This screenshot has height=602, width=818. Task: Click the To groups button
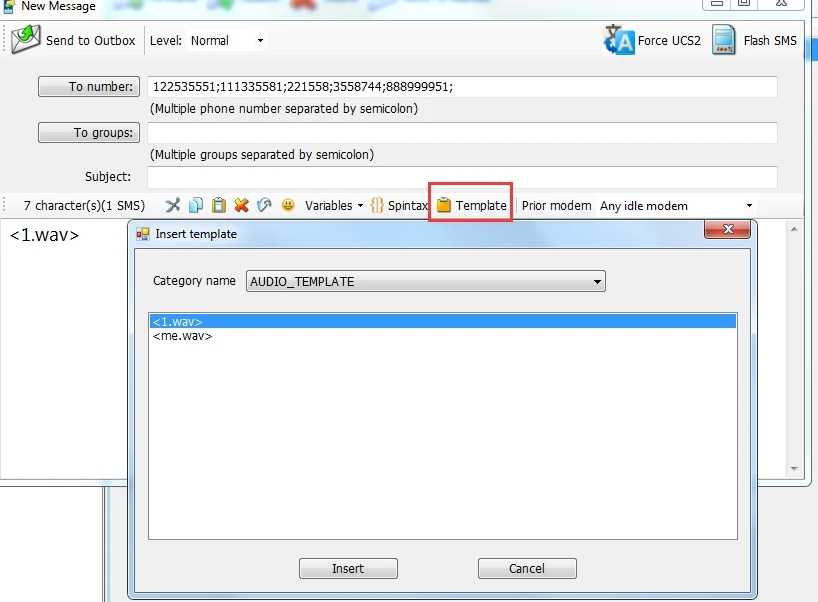click(89, 133)
